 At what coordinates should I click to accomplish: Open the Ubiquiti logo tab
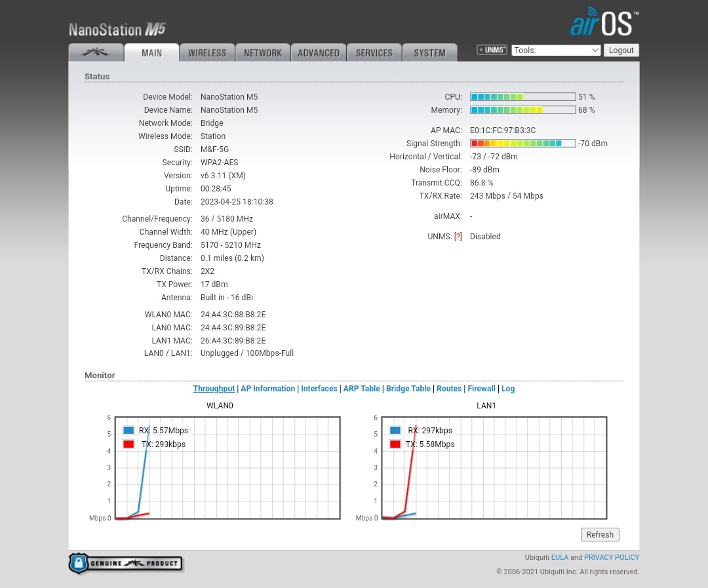point(96,52)
